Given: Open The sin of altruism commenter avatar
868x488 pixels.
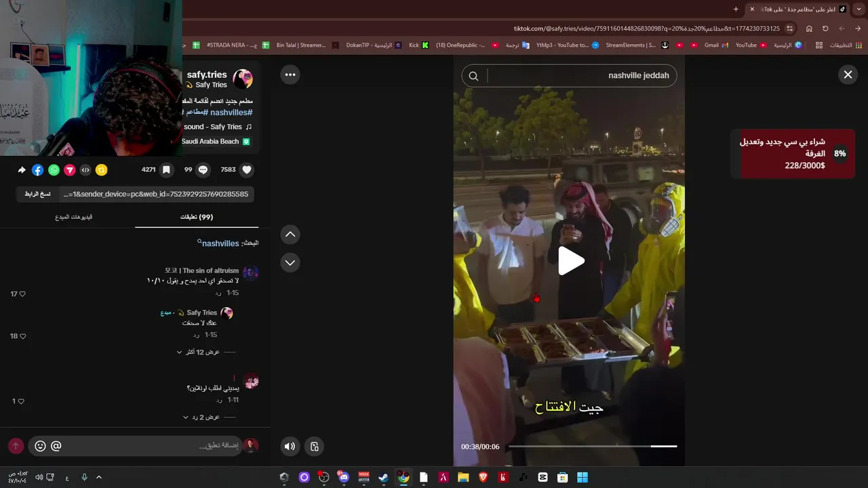Looking at the screenshot, I should [x=250, y=273].
